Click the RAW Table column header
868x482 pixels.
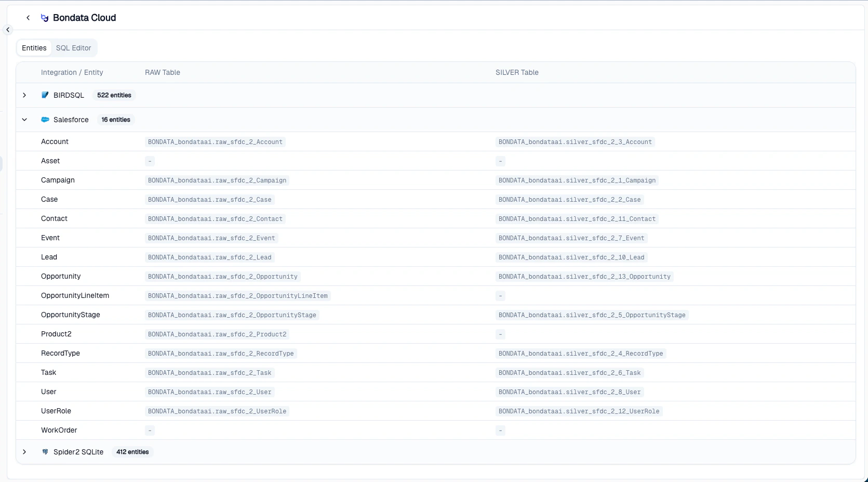coord(163,72)
